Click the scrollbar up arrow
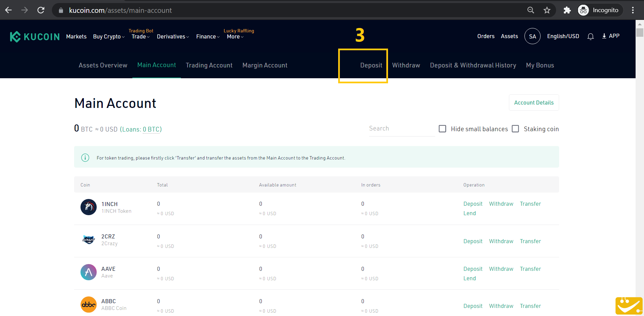 point(640,24)
